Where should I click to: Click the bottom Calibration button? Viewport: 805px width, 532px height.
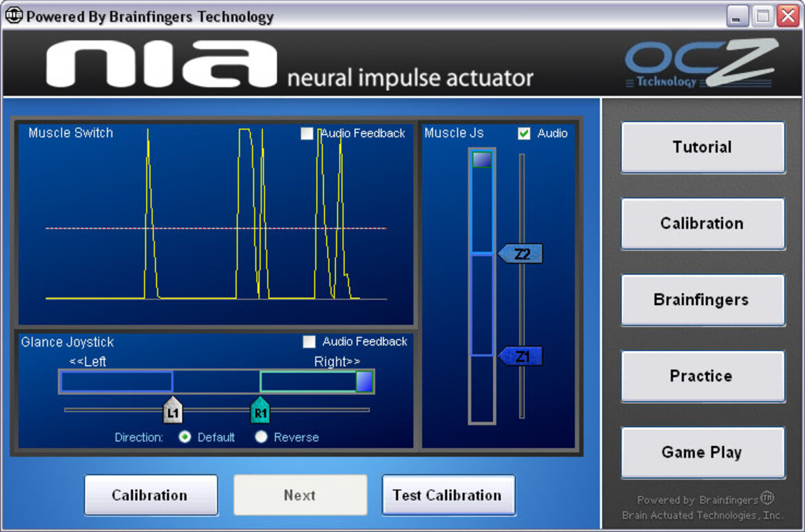[150, 495]
